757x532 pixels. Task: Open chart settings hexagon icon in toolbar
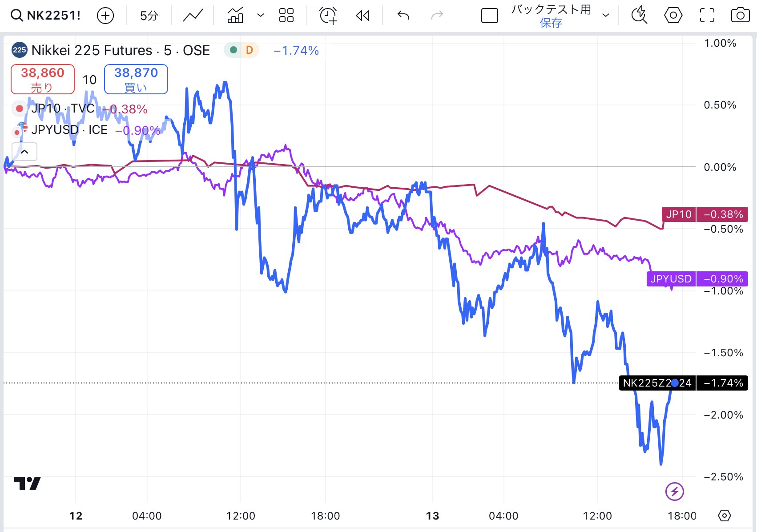click(x=673, y=16)
